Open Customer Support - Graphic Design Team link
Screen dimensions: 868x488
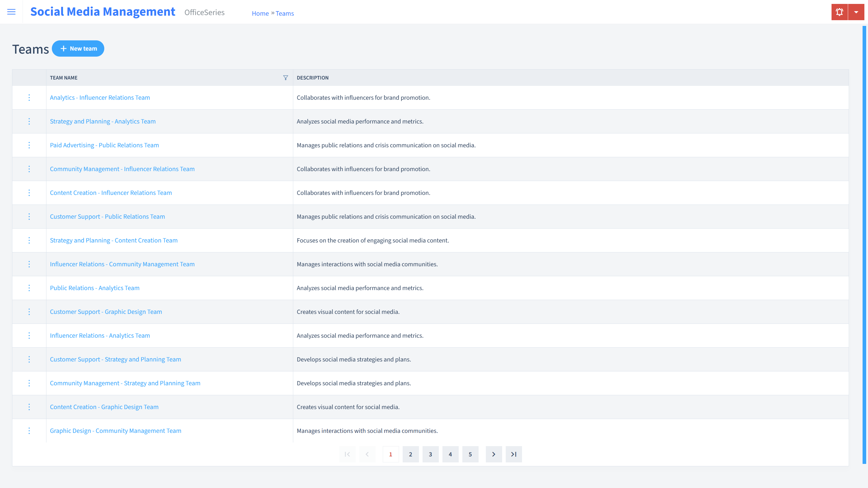(x=106, y=312)
